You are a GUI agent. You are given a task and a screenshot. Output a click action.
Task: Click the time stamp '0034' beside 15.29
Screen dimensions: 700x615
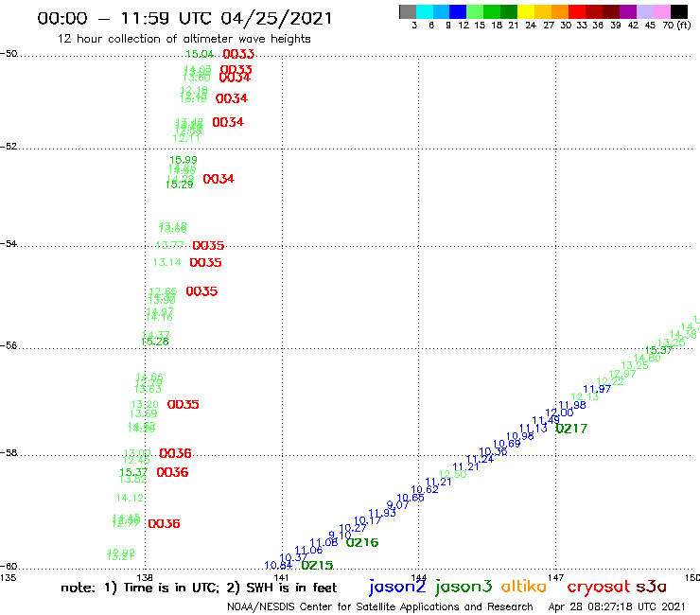point(219,179)
